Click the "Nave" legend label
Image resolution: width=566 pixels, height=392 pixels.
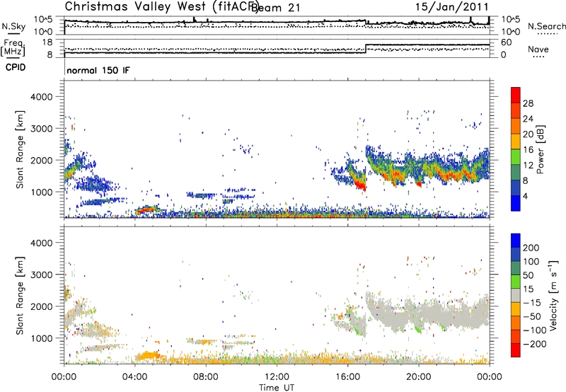click(x=538, y=49)
